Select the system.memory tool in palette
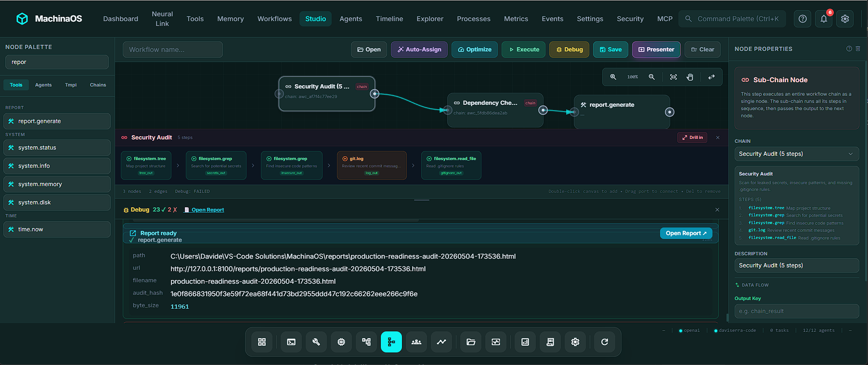Screen dimensions: 868x365 [x=57, y=184]
